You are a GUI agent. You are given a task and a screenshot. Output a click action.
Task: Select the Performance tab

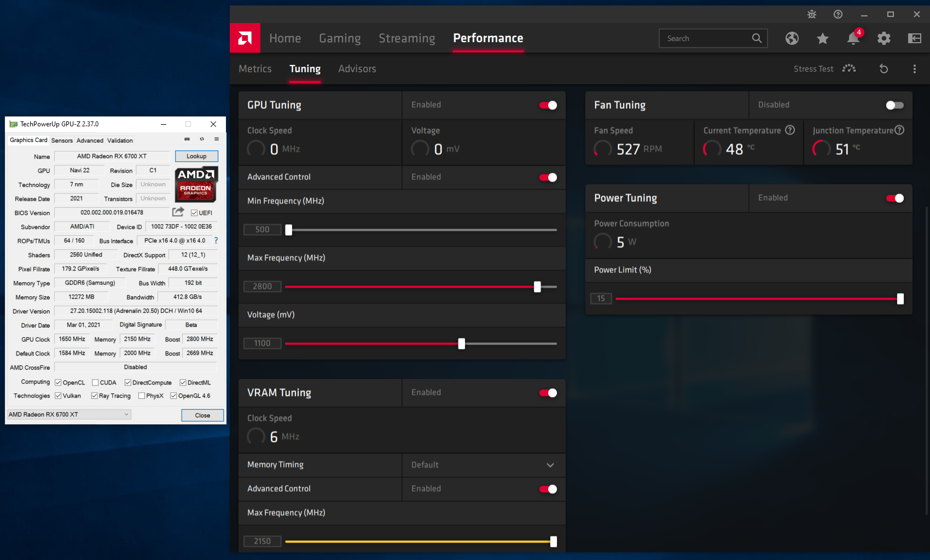(488, 38)
